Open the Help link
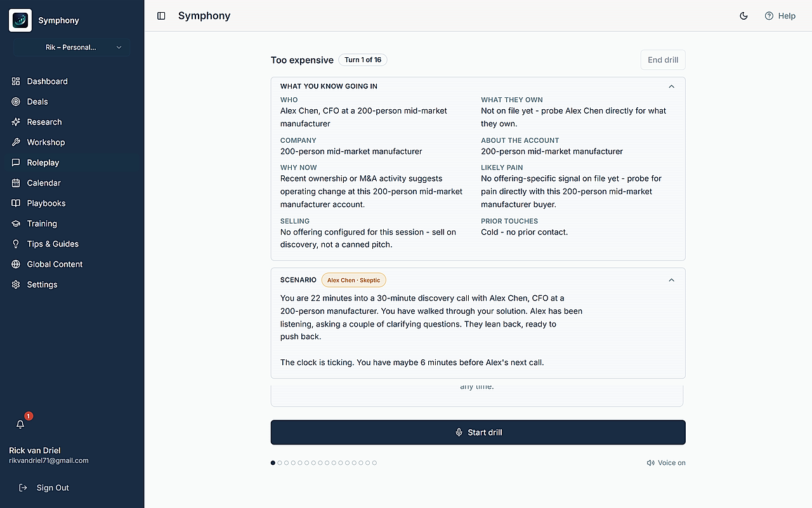Viewport: 812px width, 508px height. [x=780, y=16]
